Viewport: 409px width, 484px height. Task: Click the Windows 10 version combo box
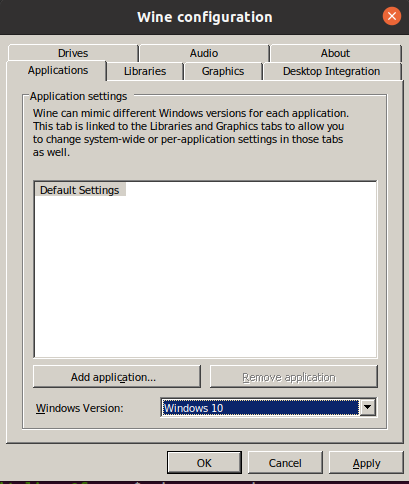pos(260,408)
